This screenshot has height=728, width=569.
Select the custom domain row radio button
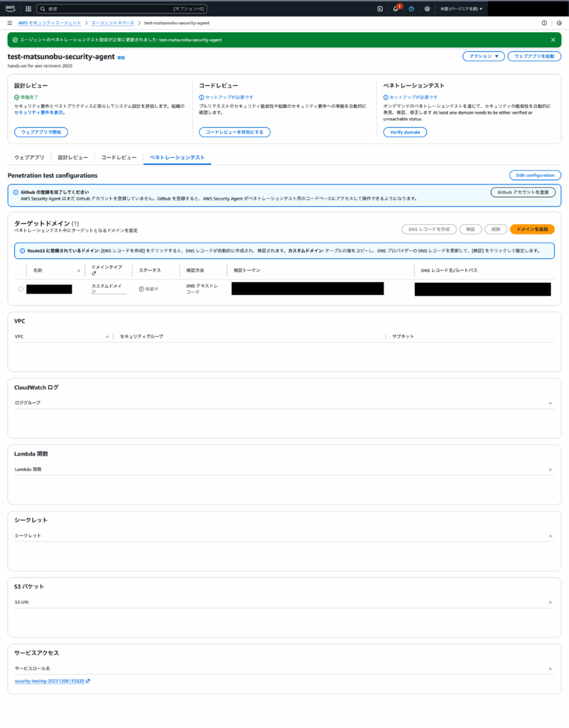tap(21, 289)
